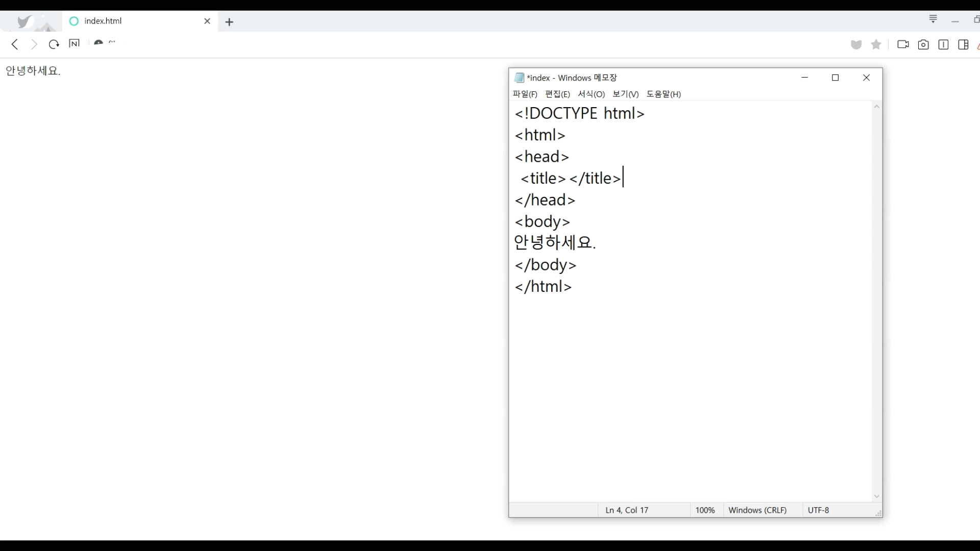Open a new browser tab
Viewport: 980px width, 551px height.
(229, 22)
